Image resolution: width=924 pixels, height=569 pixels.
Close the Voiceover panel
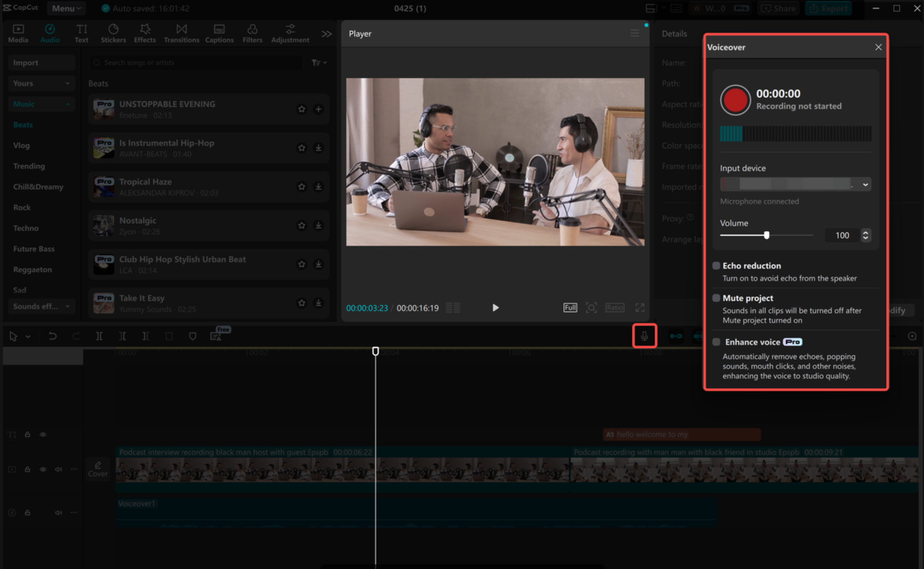[x=878, y=47]
